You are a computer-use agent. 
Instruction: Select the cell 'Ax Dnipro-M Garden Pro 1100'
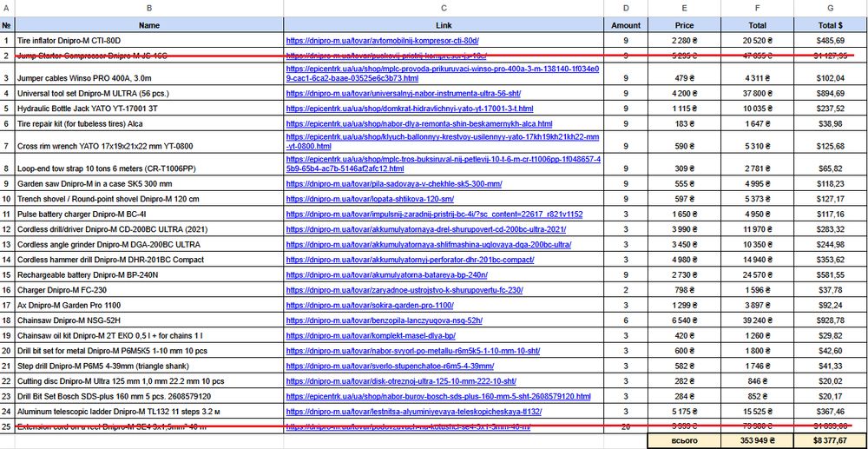point(149,305)
